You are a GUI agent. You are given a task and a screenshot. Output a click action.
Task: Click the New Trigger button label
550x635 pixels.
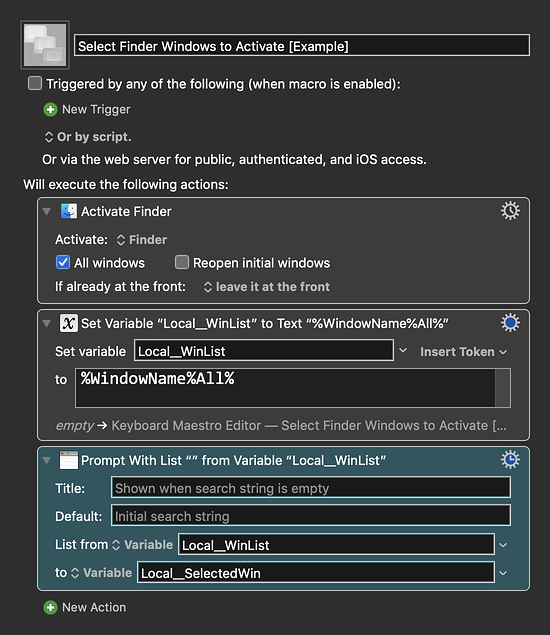coord(96,109)
